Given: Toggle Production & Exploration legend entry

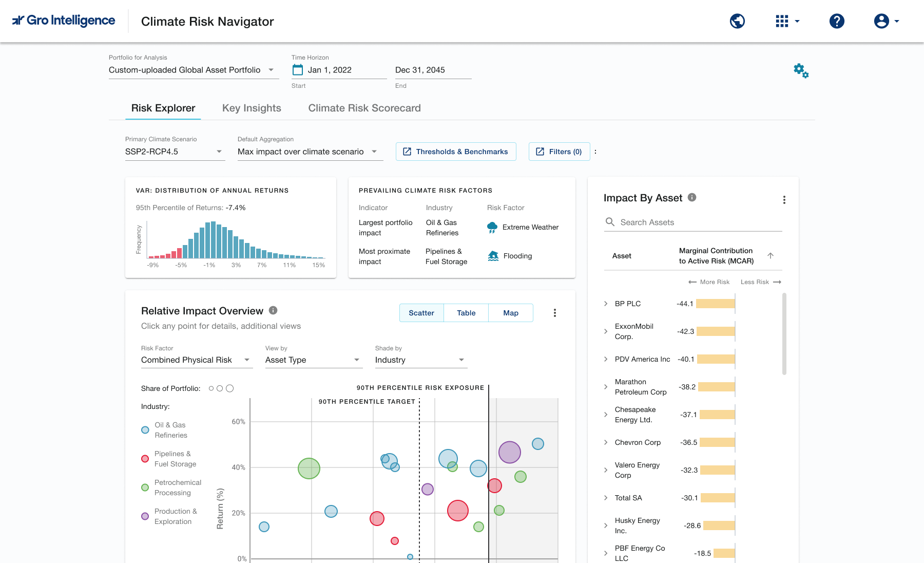Looking at the screenshot, I should 169,516.
